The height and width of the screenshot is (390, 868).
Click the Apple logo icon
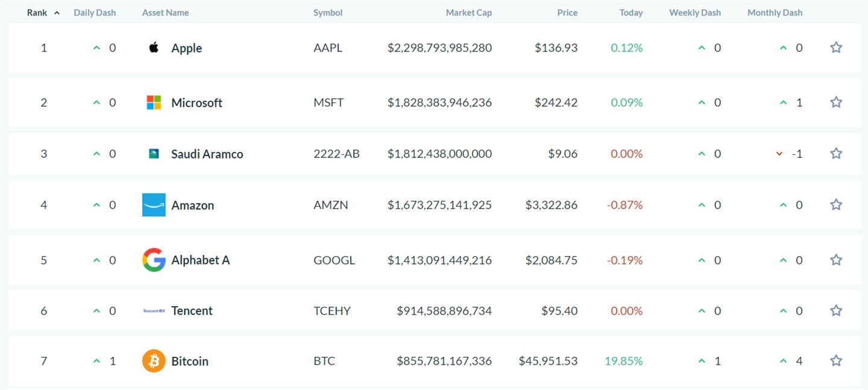pos(154,48)
